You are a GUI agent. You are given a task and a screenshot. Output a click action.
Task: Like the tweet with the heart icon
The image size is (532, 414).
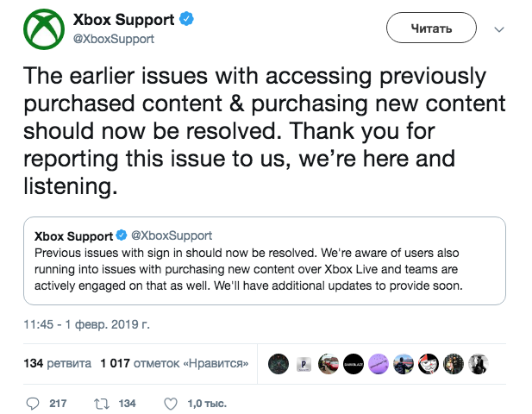pyautogui.click(x=170, y=403)
